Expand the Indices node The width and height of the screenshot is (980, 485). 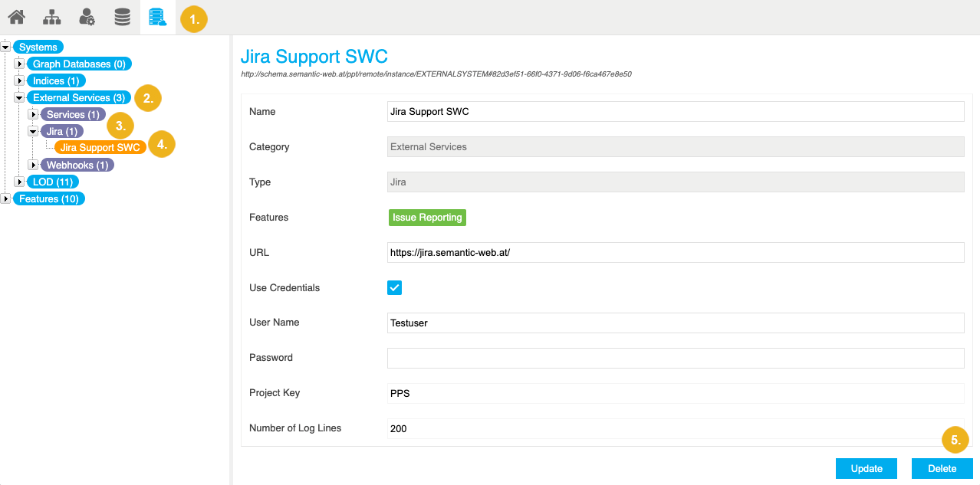tap(19, 80)
